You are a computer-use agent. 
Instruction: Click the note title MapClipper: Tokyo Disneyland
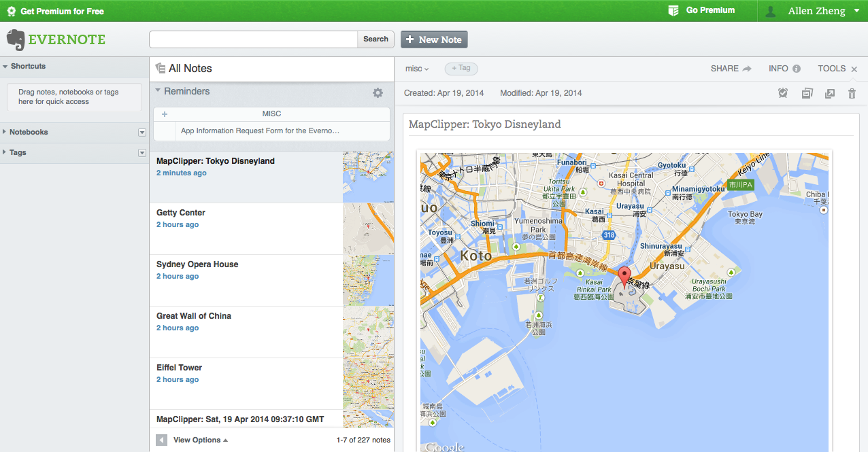[x=484, y=124]
